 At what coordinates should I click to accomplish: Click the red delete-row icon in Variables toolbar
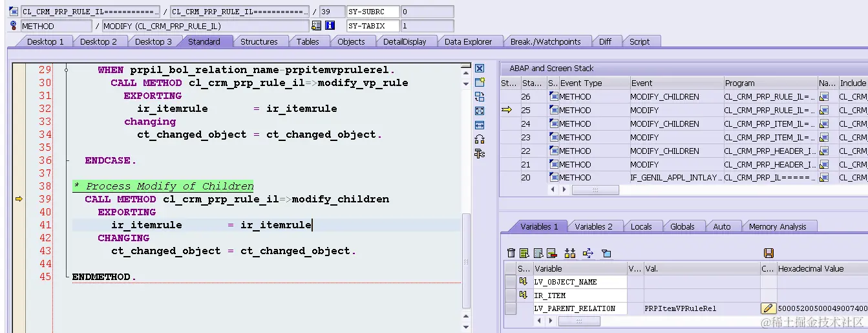tap(551, 253)
